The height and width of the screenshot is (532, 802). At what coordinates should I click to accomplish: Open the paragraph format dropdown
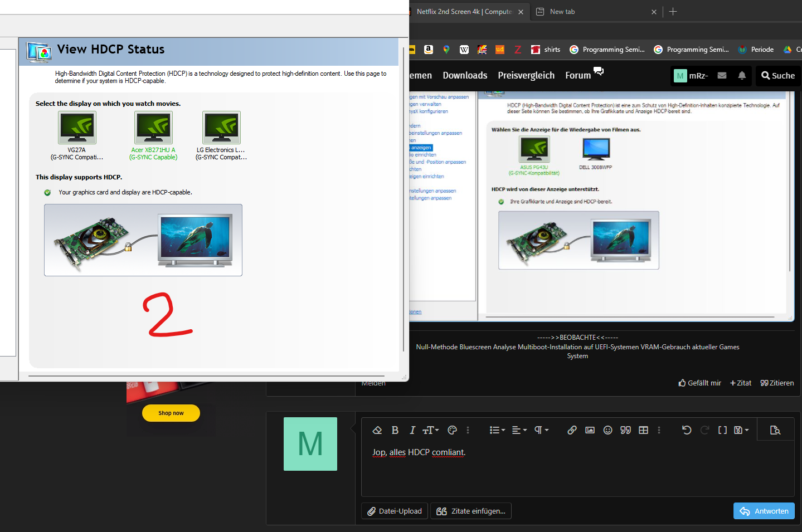(542, 430)
